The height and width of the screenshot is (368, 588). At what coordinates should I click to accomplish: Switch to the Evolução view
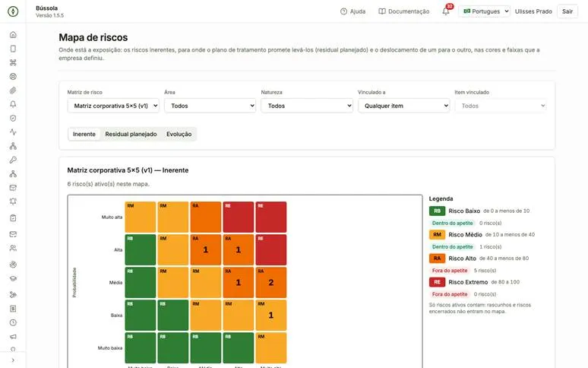[179, 134]
